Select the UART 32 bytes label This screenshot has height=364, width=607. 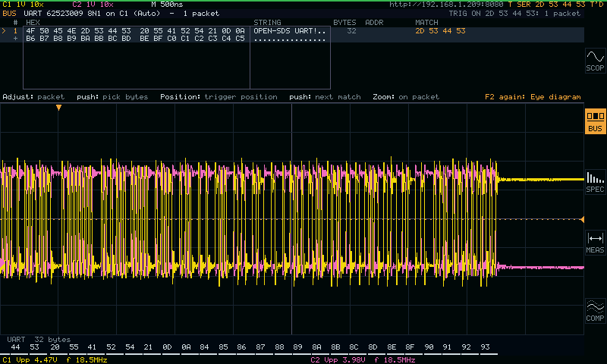(39, 339)
